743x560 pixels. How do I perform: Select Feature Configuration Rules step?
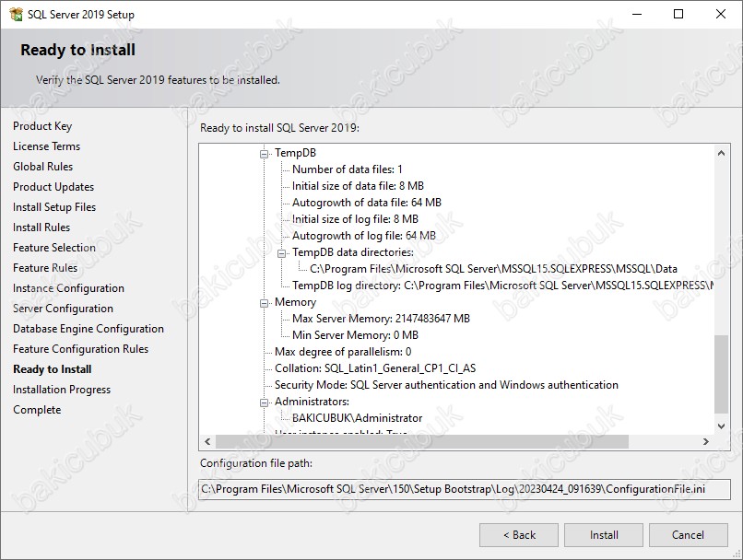pyautogui.click(x=80, y=349)
